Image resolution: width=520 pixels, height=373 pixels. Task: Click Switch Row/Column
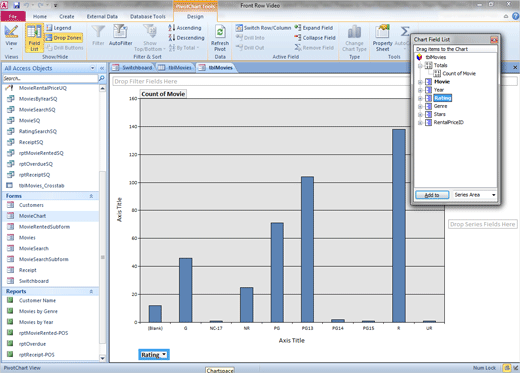click(263, 28)
